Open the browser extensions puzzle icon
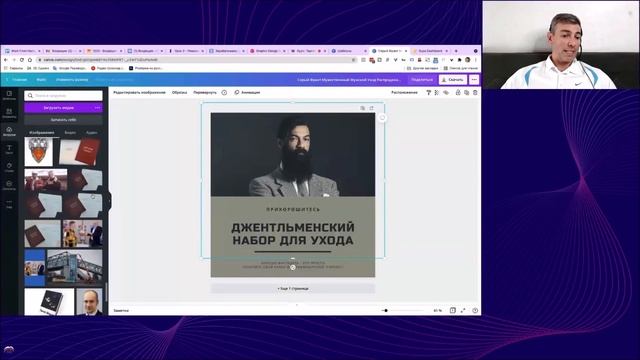The width and height of the screenshot is (640, 360). 460,60
